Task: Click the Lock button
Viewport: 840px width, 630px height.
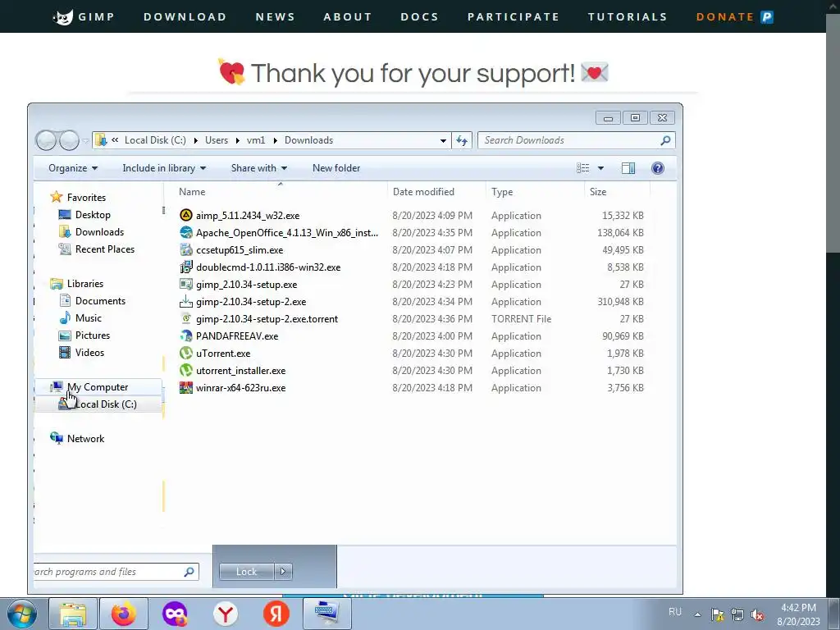Action: (246, 572)
